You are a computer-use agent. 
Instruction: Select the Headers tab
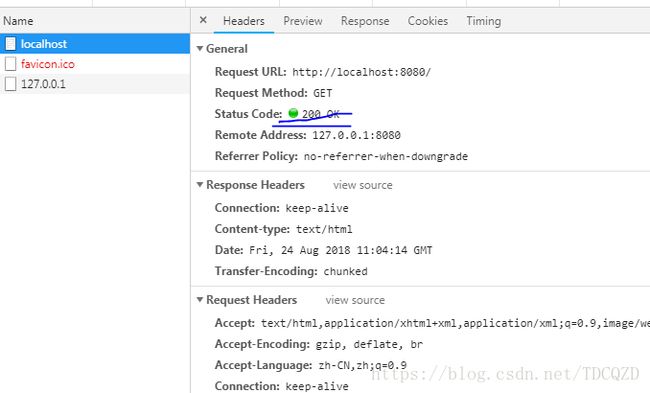(244, 21)
